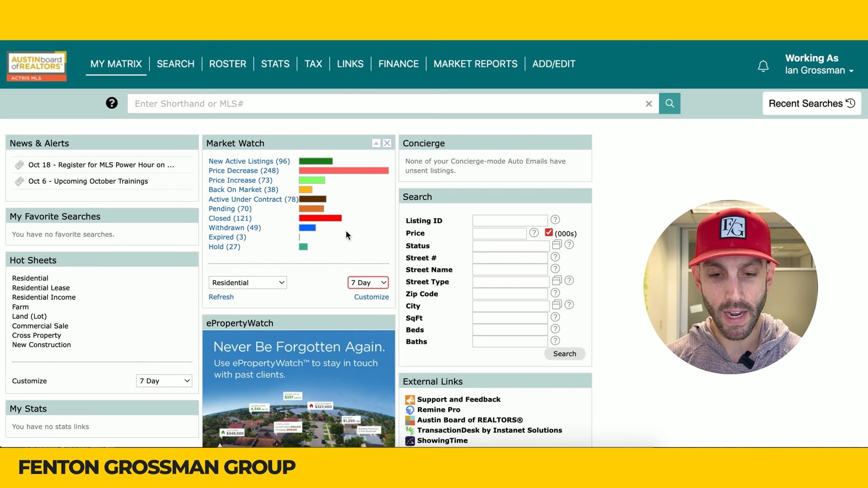This screenshot has width=868, height=488.
Task: Open help icon next to Listing ID
Action: tap(555, 220)
